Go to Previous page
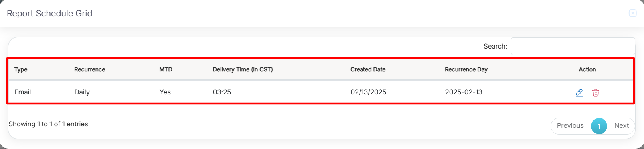Viewport: 644px width, 149px height. click(570, 125)
